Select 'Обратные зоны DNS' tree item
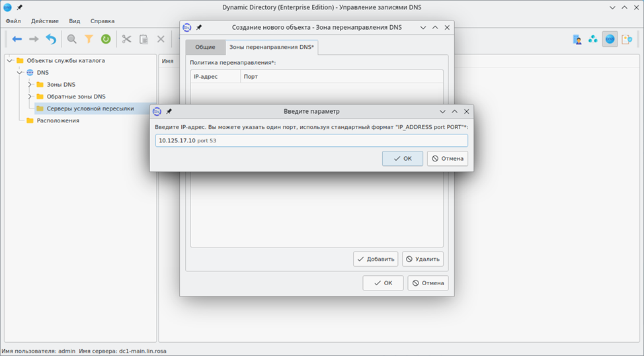This screenshot has height=356, width=644. 76,96
